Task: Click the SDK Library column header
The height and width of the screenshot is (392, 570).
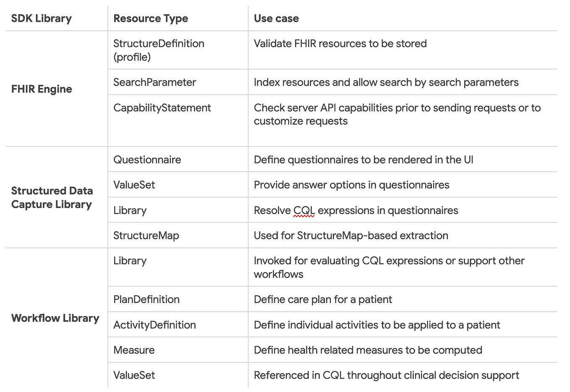Action: point(42,18)
